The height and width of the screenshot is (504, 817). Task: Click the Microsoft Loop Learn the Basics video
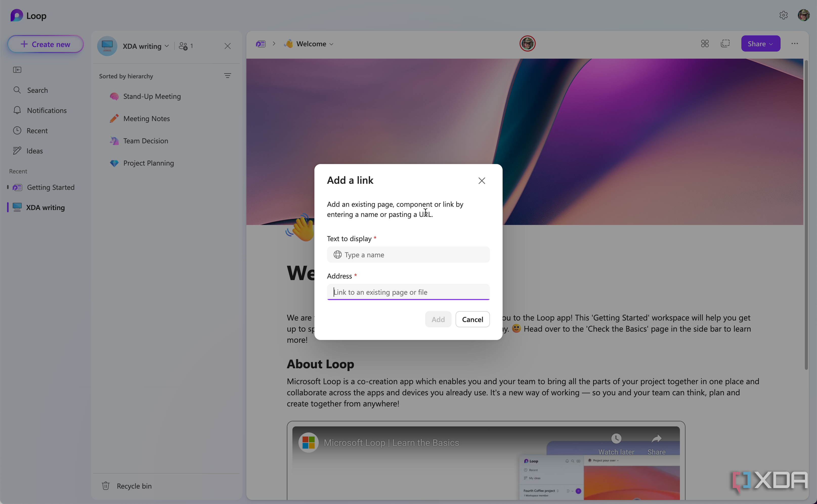click(486, 463)
